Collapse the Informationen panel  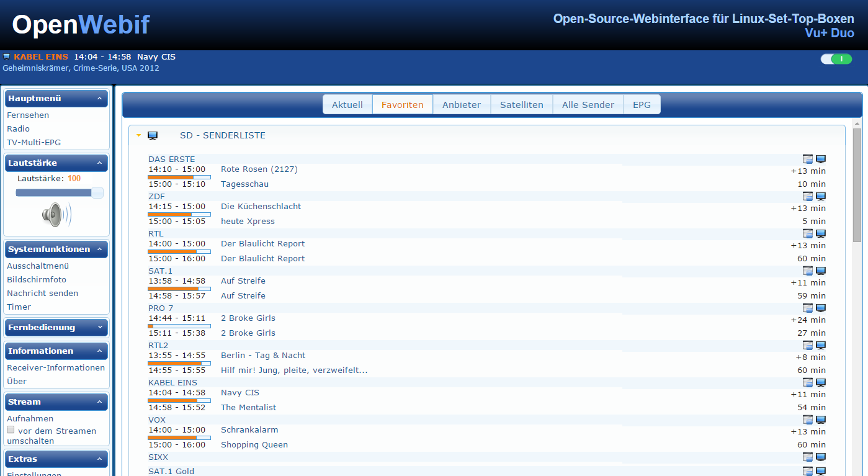[x=99, y=351]
